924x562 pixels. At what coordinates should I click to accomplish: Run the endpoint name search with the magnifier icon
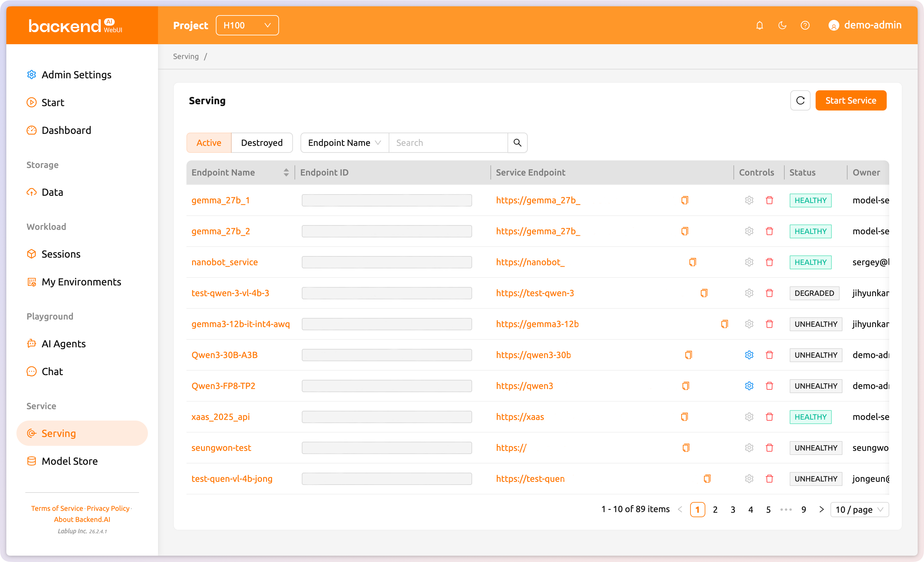[518, 143]
